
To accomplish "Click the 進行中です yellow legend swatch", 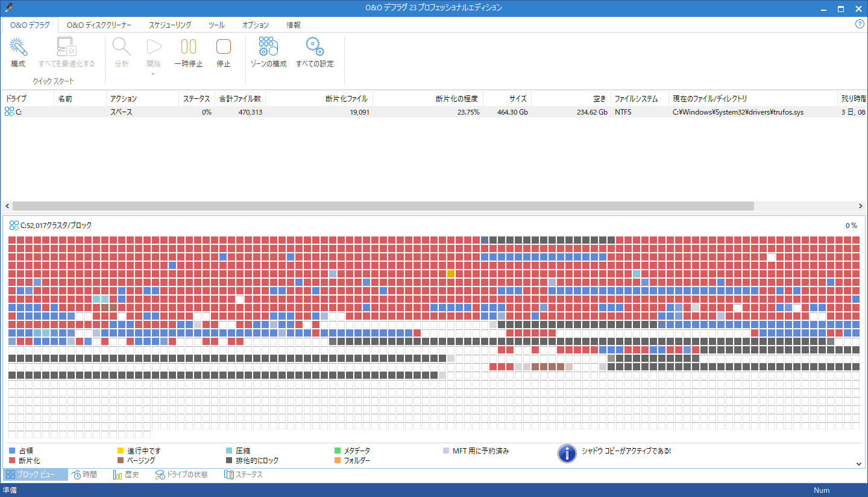I will click(121, 451).
